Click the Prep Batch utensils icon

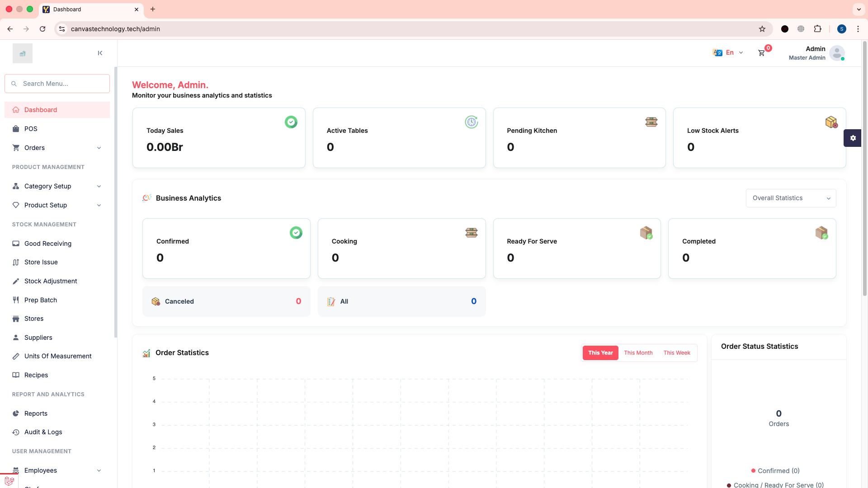16,300
